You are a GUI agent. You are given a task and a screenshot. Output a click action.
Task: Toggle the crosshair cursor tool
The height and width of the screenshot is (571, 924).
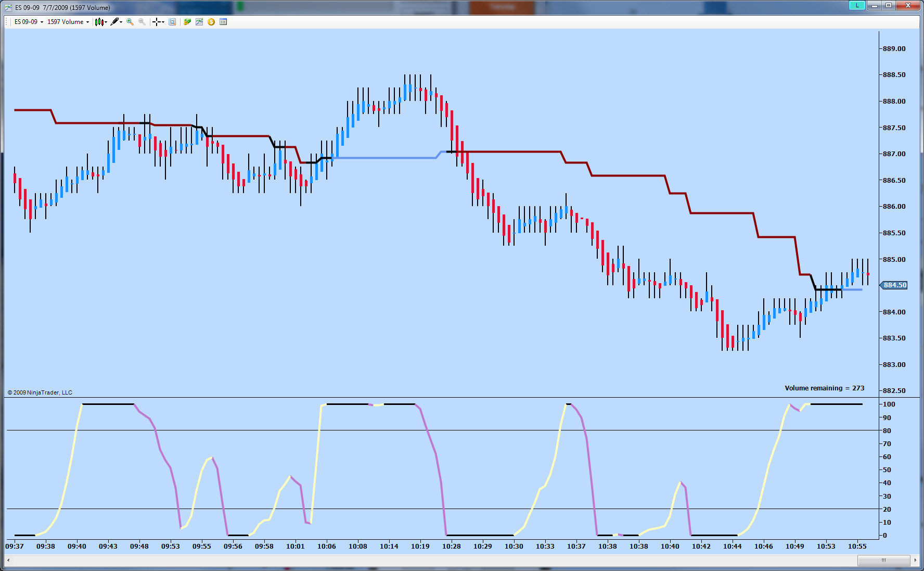pos(156,22)
